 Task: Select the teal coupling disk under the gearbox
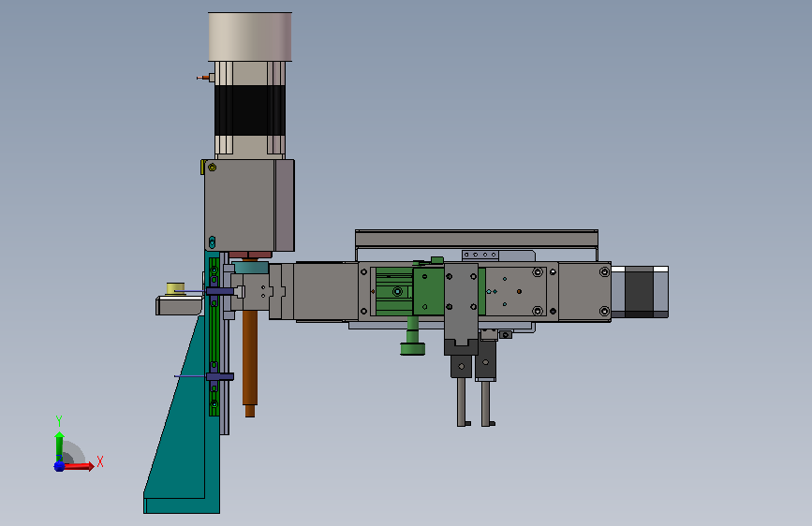(251, 268)
